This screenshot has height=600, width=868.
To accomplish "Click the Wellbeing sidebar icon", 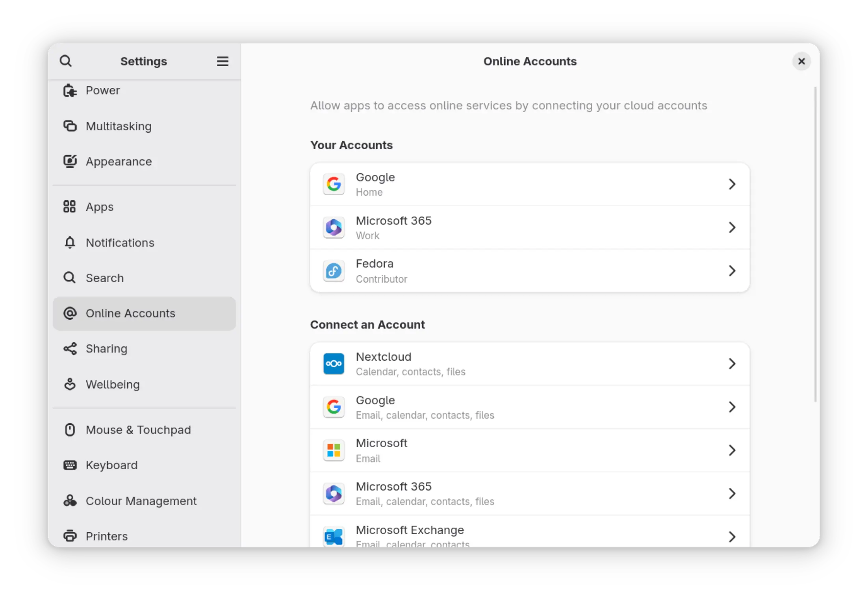I will [70, 384].
